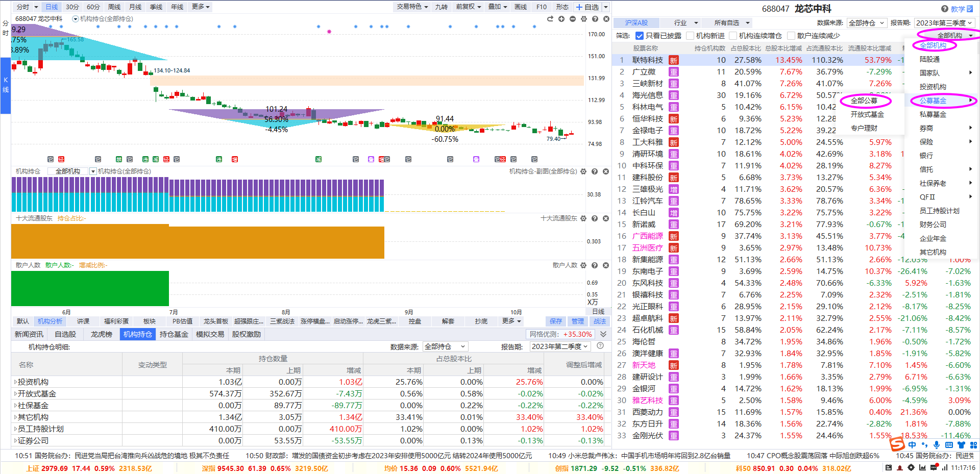Screen dimensions: 980x474
Task: Open help icon of 散户人数 panel
Action: (x=595, y=265)
